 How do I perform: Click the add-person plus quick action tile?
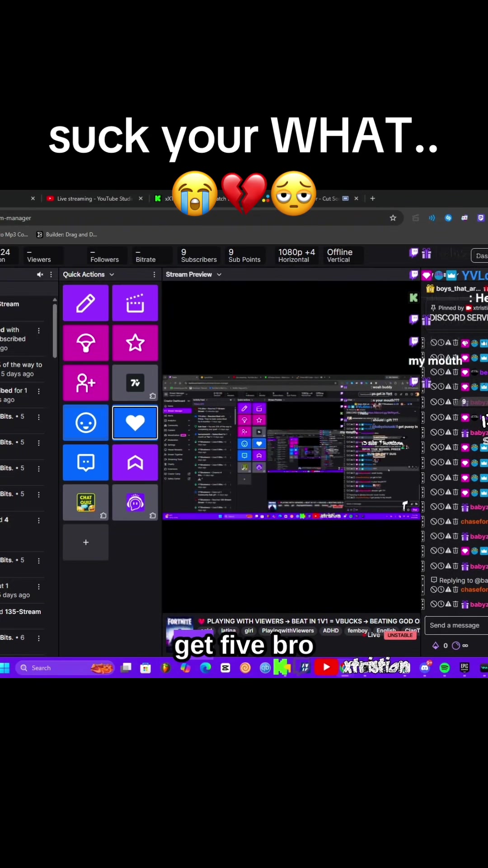click(x=86, y=383)
